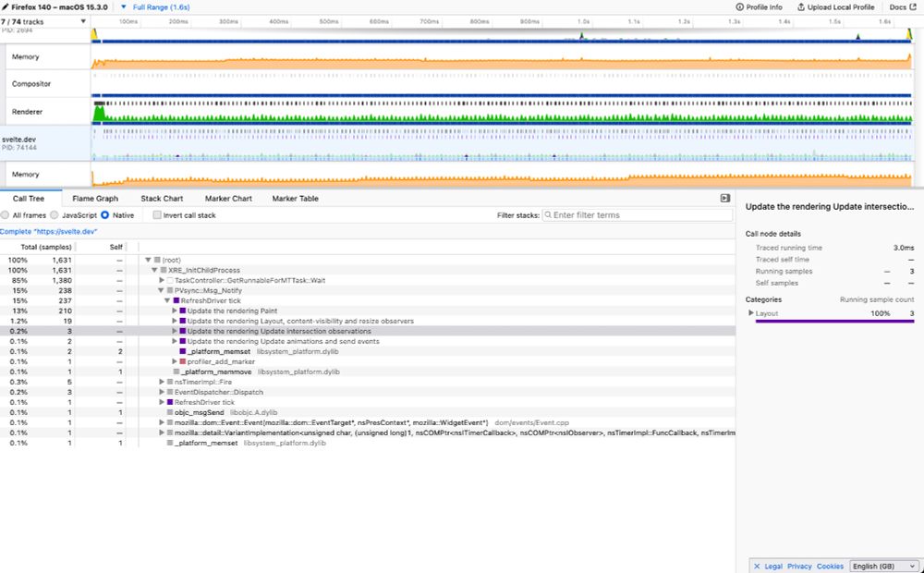Screen dimensions: 924x573
Task: Click the purple category square beside _platform_memset libsystem row
Action: pyautogui.click(x=183, y=351)
